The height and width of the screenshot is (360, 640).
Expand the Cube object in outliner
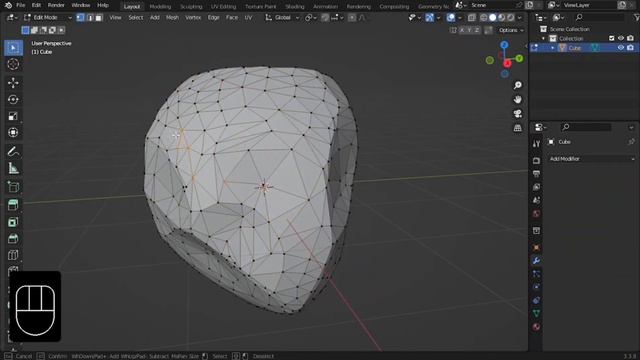point(553,48)
